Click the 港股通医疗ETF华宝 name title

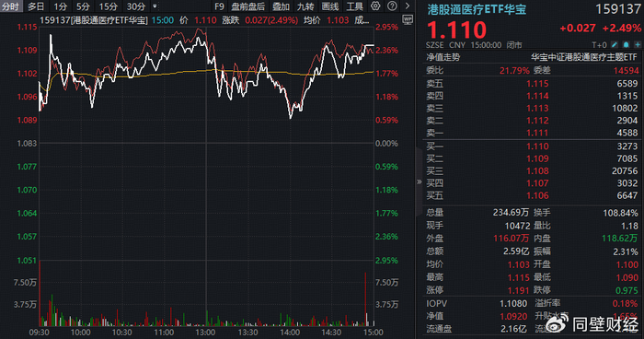point(477,9)
